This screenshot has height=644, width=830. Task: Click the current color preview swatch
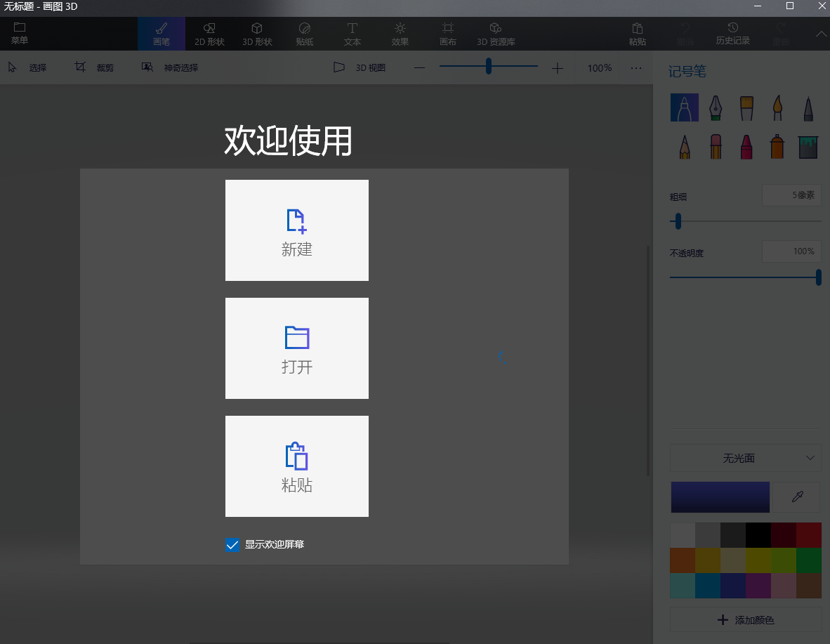click(720, 497)
